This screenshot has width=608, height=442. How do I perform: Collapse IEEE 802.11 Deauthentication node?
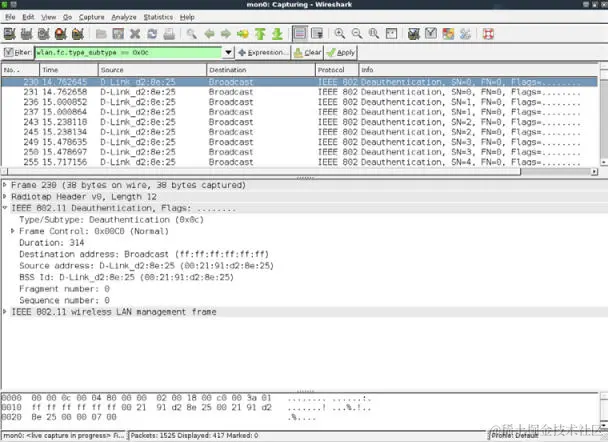pos(5,208)
